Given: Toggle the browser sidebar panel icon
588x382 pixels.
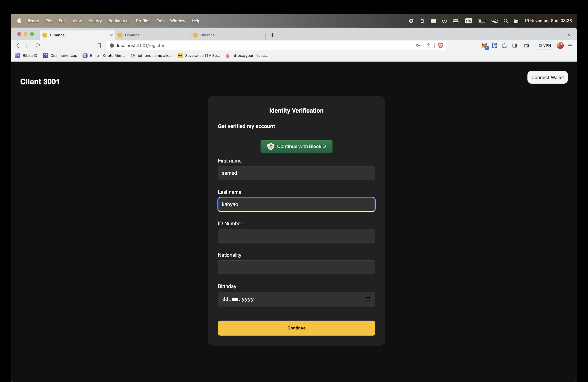Looking at the screenshot, I should click(515, 45).
